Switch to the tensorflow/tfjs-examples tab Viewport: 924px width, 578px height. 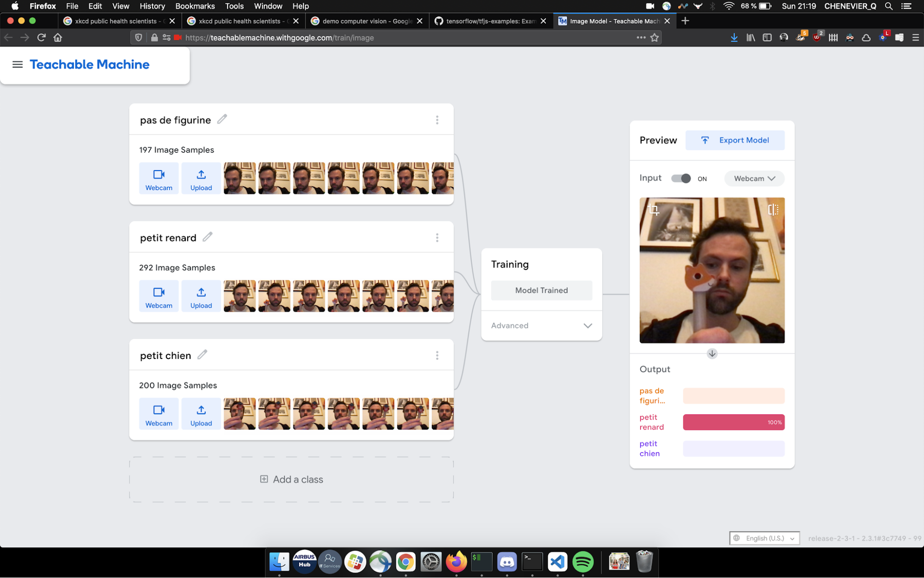pos(490,21)
